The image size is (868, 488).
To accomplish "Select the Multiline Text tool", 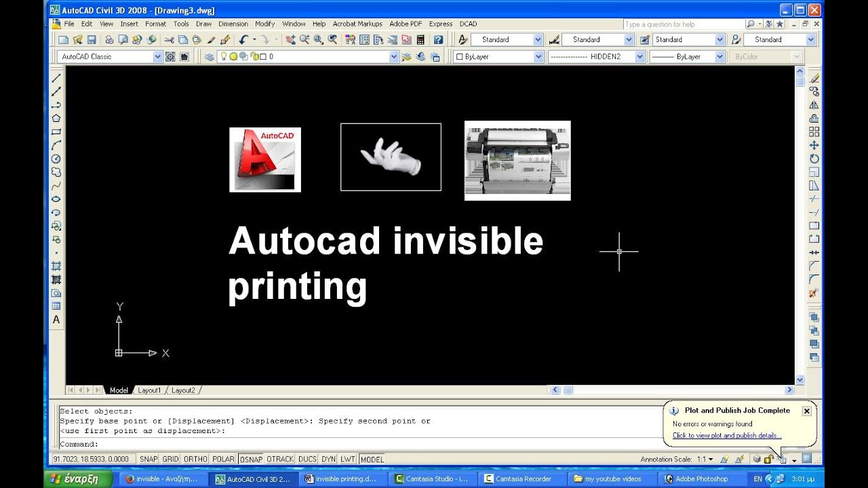I will point(56,320).
